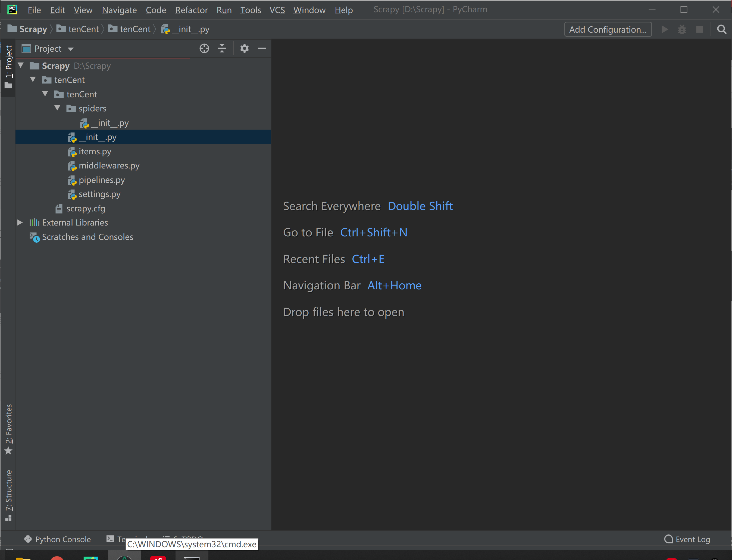732x560 pixels.
Task: Open the Refactor menu
Action: coord(191,10)
